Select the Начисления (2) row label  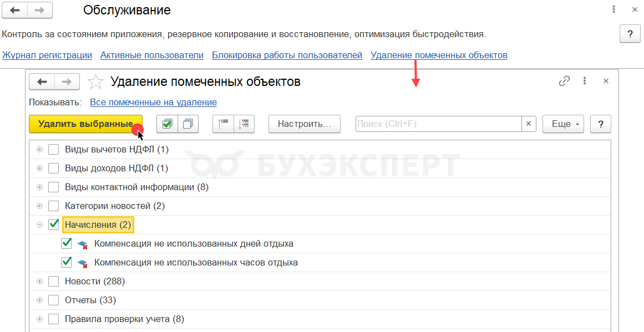coord(98,225)
